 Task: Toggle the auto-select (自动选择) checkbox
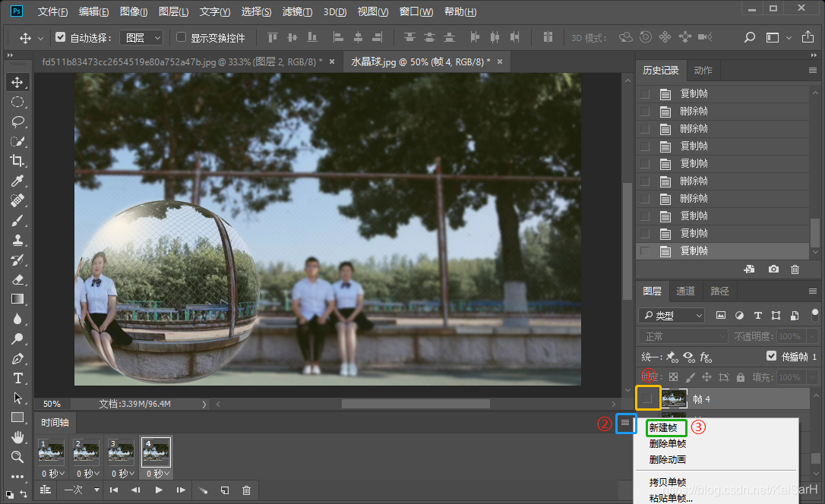coord(61,37)
